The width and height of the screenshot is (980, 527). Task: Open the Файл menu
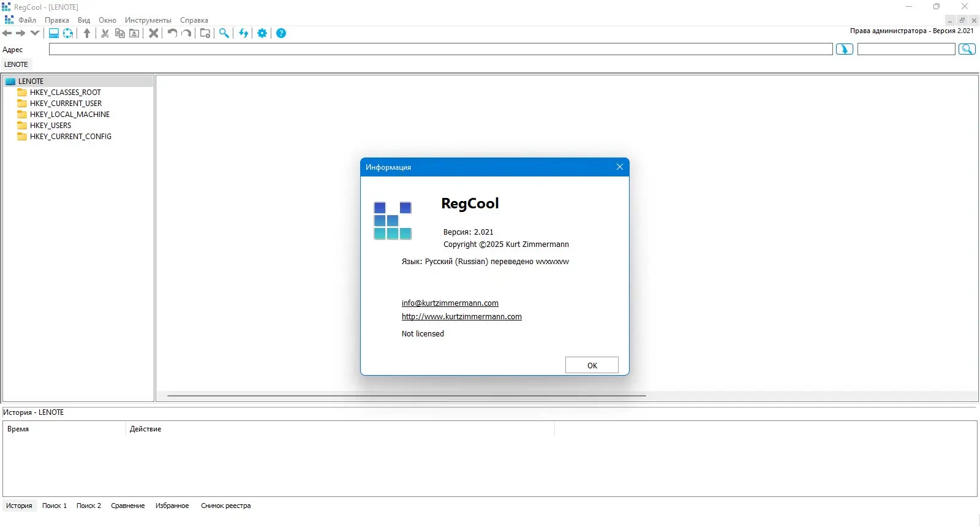tap(27, 20)
